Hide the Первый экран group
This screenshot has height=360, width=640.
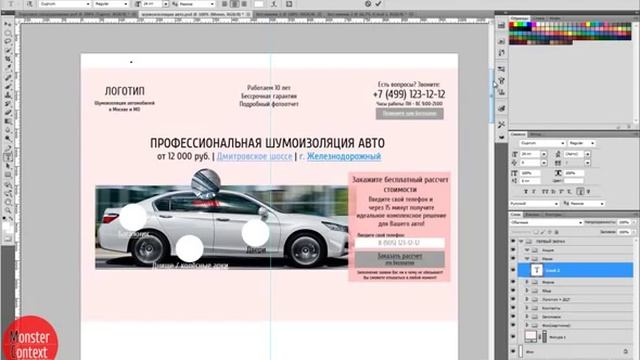[513, 241]
